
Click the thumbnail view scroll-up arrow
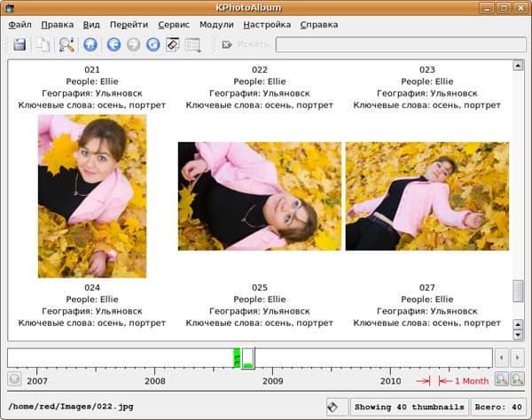click(518, 66)
